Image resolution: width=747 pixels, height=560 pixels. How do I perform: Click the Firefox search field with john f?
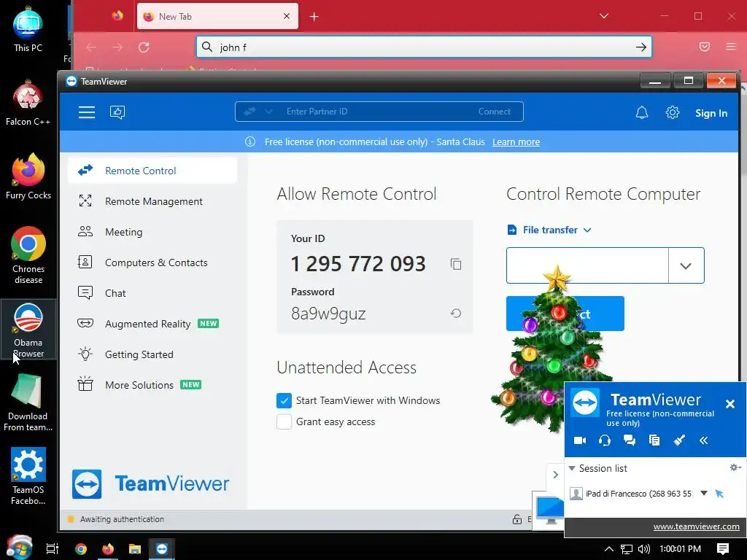click(x=424, y=47)
